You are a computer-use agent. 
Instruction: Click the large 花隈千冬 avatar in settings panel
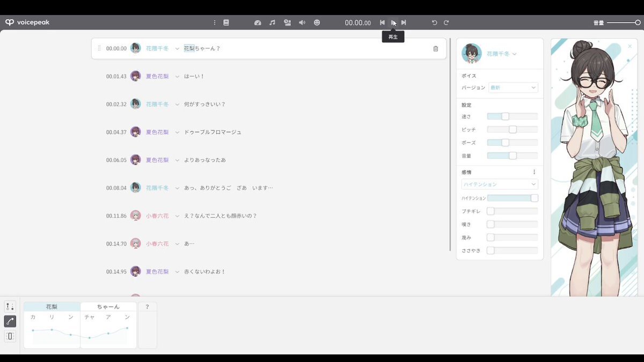472,54
